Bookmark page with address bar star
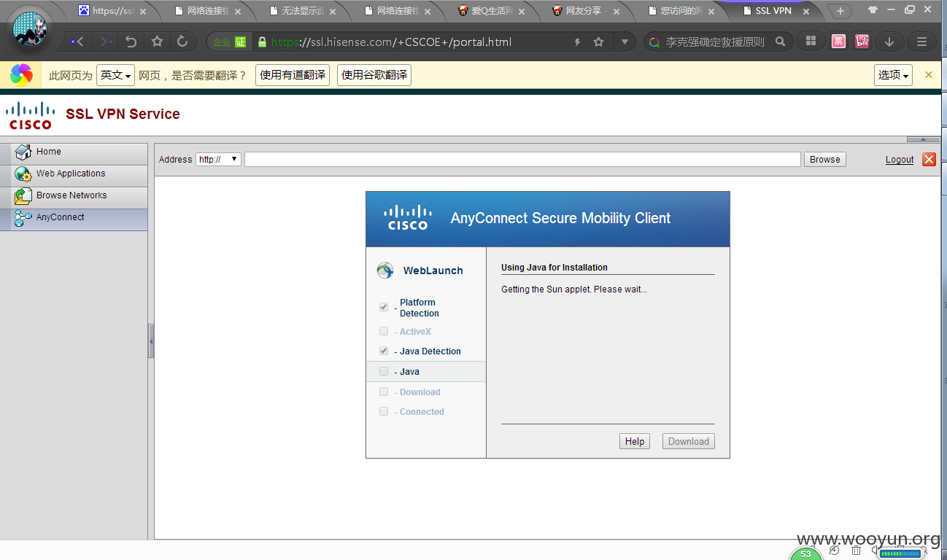 pyautogui.click(x=599, y=42)
